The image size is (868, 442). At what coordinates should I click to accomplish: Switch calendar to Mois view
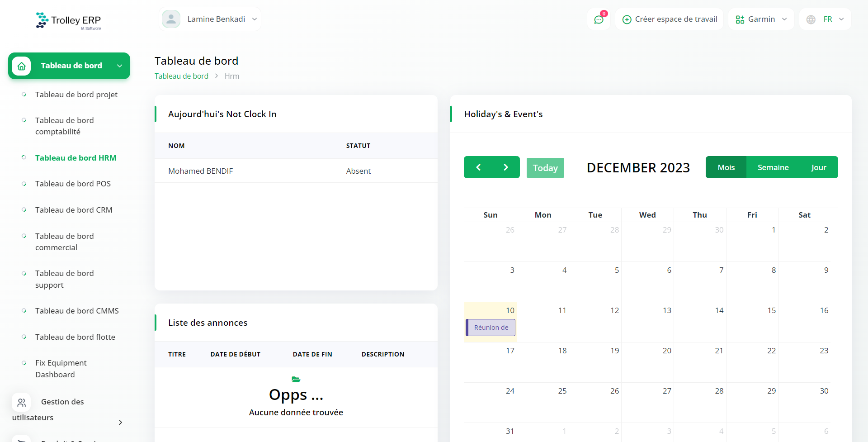pos(726,167)
